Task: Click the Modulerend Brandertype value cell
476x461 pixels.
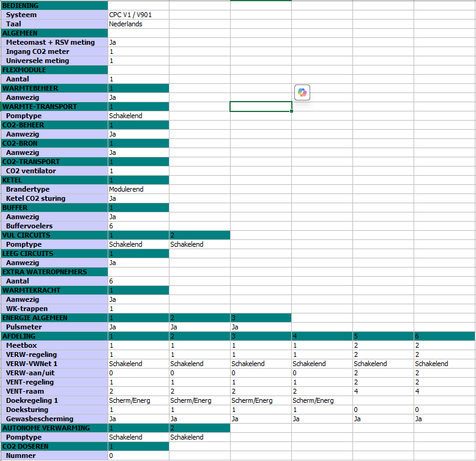Action: (x=138, y=189)
